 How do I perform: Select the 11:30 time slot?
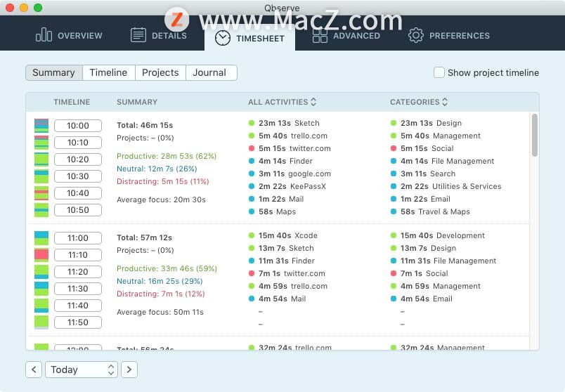click(78, 289)
